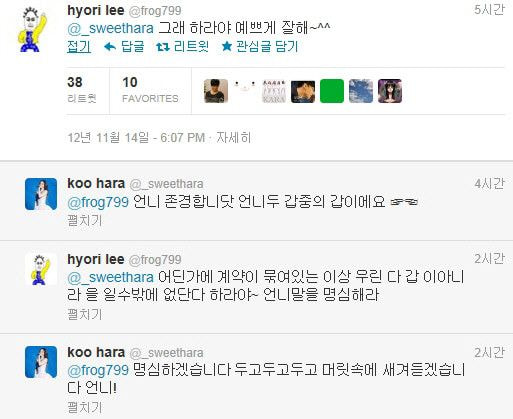Click @_sweethara mention in the top tweet

111,29
